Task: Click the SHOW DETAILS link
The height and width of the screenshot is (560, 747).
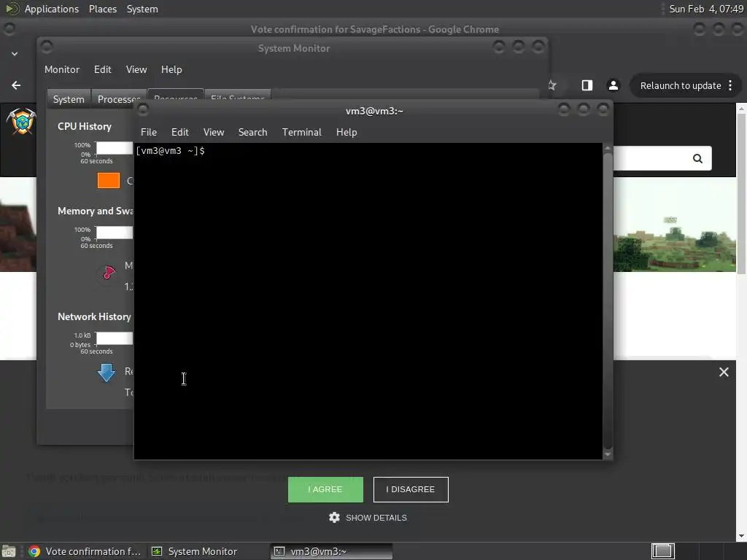Action: tap(376, 518)
